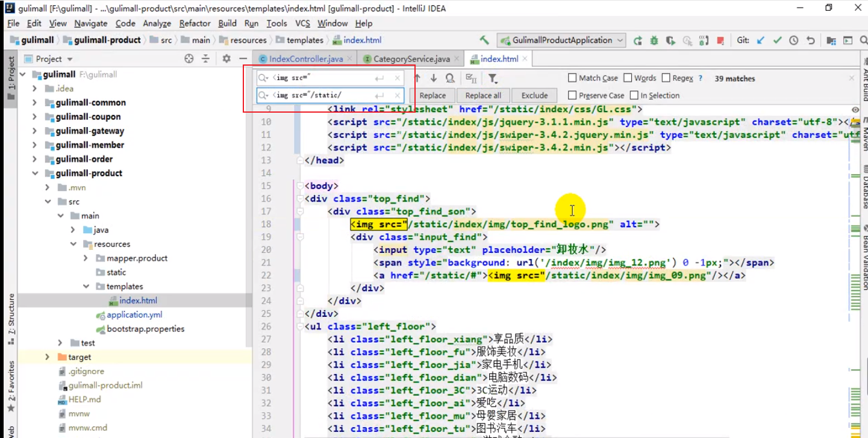Click the Exclude button
The width and height of the screenshot is (868, 438).
click(x=534, y=95)
